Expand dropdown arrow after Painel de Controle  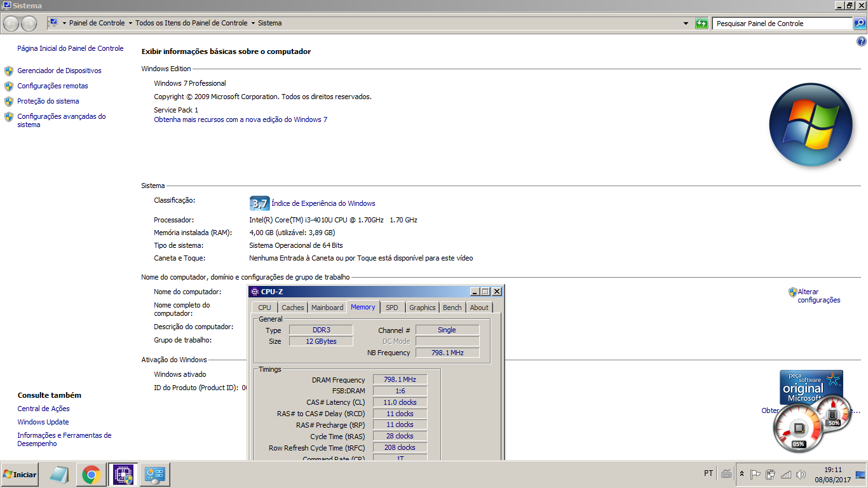point(130,23)
